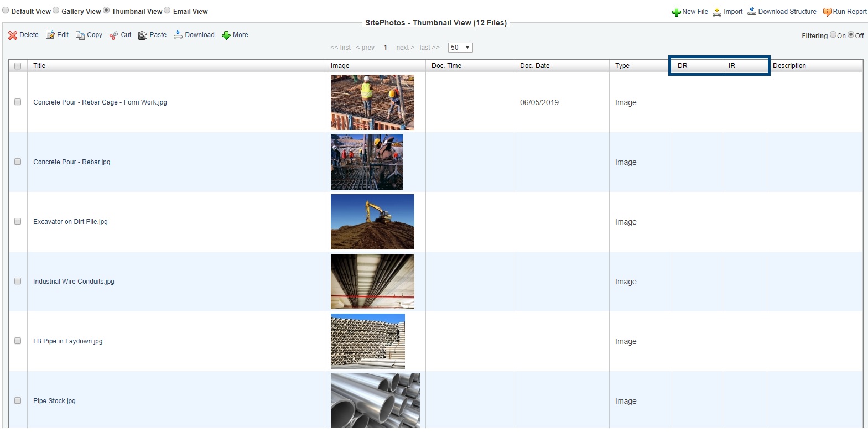This screenshot has height=432, width=868.
Task: Click the red Delete icon
Action: 13,35
